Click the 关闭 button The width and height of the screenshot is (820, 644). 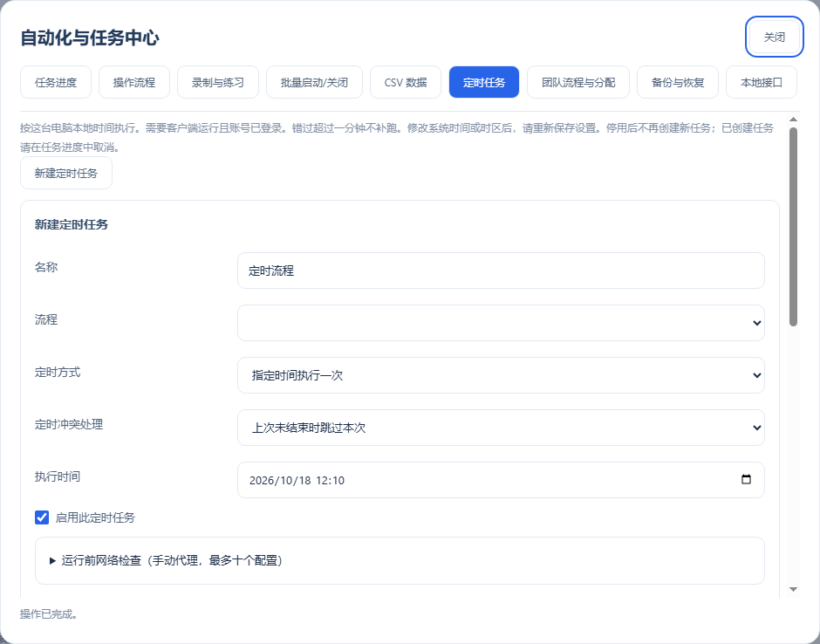(774, 37)
